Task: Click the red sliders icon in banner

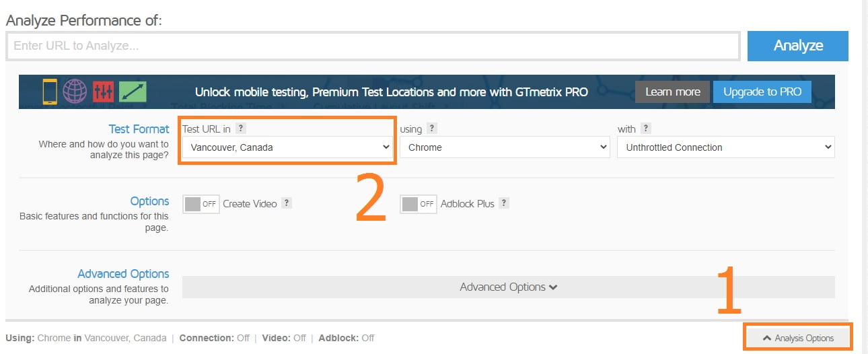Action: coord(104,91)
